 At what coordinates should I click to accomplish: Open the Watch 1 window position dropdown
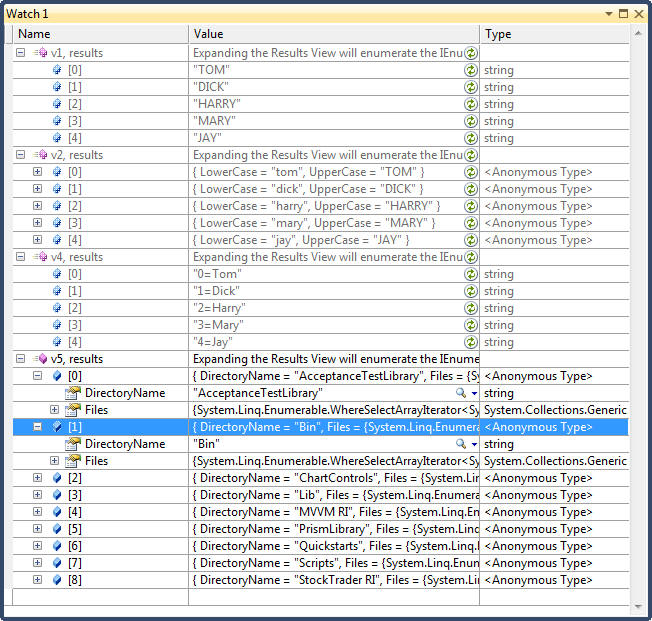(609, 14)
